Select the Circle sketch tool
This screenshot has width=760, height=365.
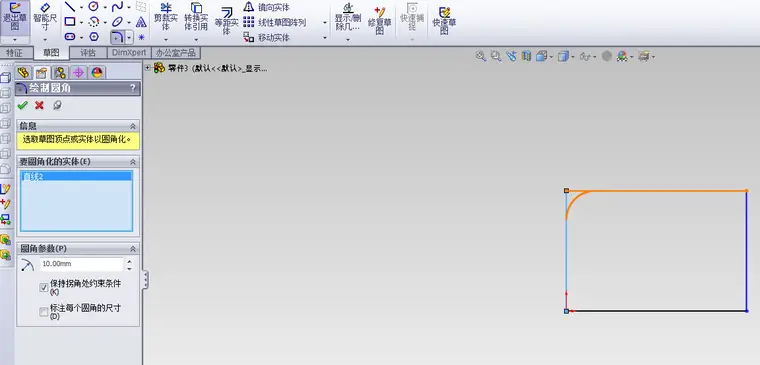[94, 7]
